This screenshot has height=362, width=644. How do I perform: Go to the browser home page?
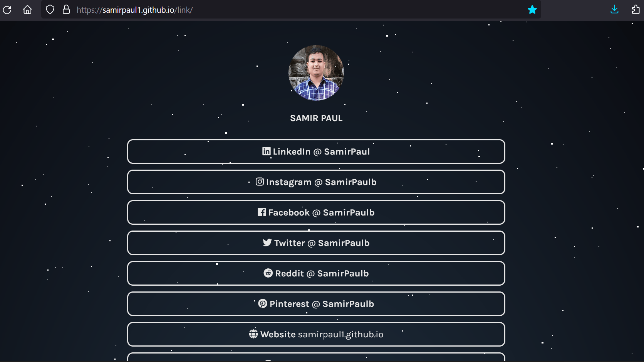[27, 10]
